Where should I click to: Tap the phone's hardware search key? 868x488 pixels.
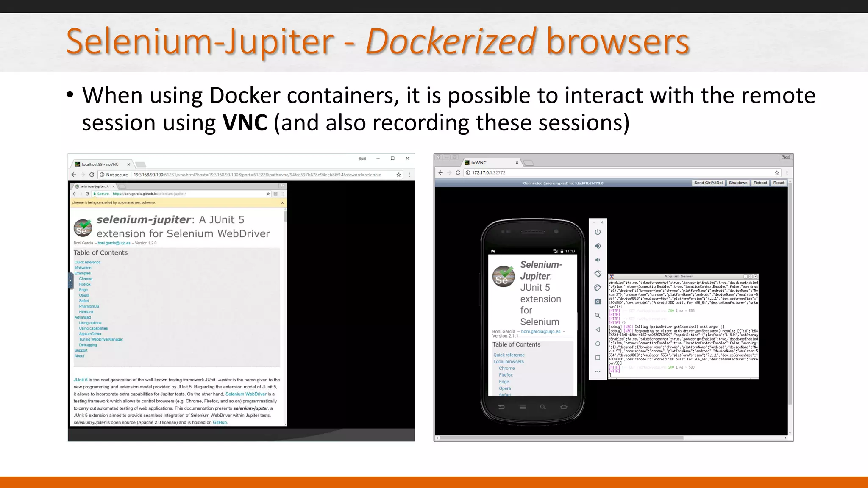click(543, 407)
